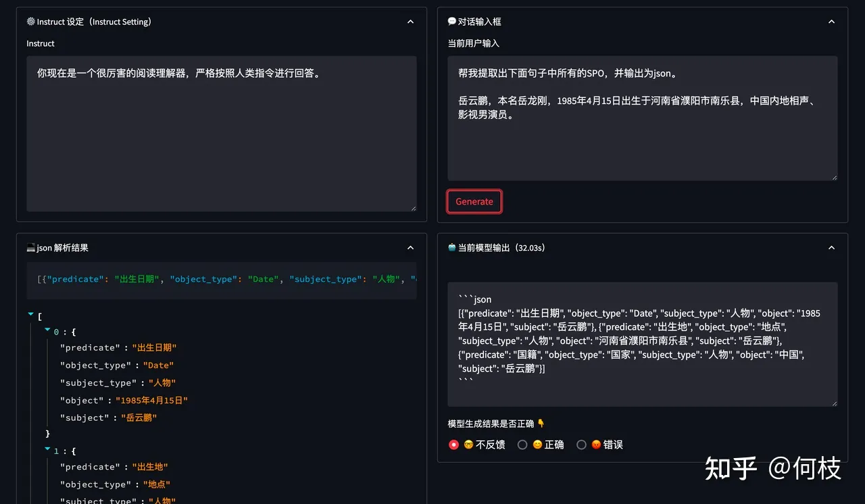This screenshot has width=865, height=504.
Task: Click the gear icon beside Instruct 设定
Action: pyautogui.click(x=31, y=22)
